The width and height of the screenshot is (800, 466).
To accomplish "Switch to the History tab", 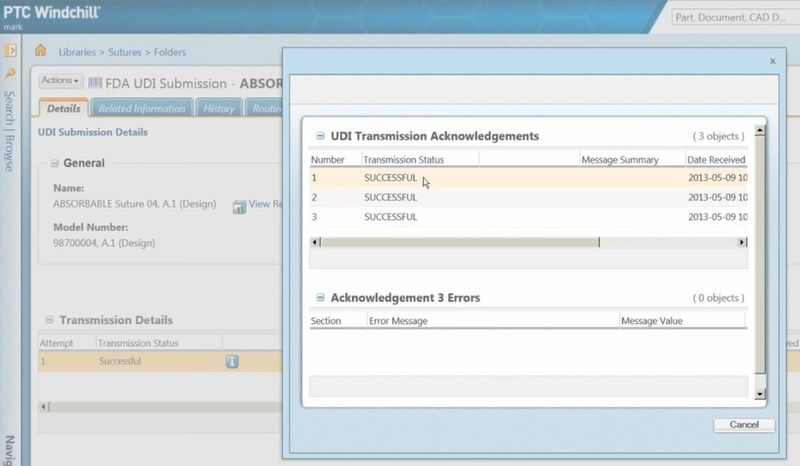I will click(x=218, y=108).
